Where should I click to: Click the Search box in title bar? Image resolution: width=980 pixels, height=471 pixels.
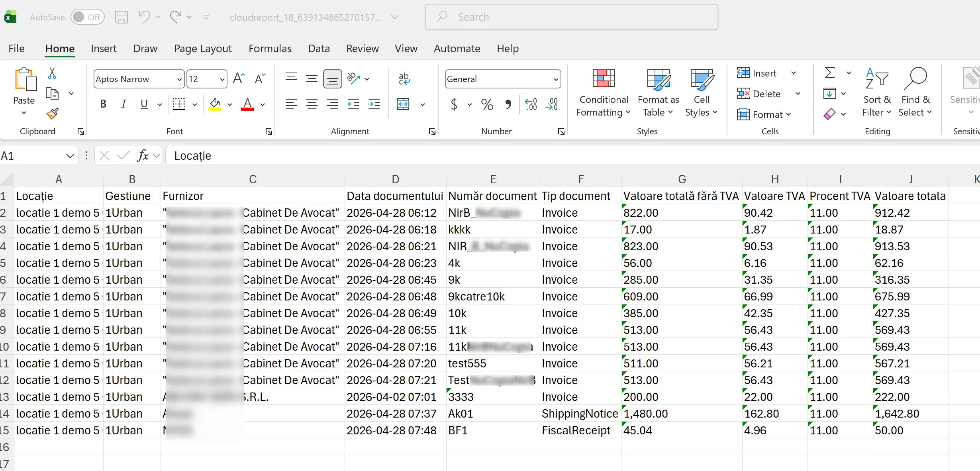click(x=572, y=17)
